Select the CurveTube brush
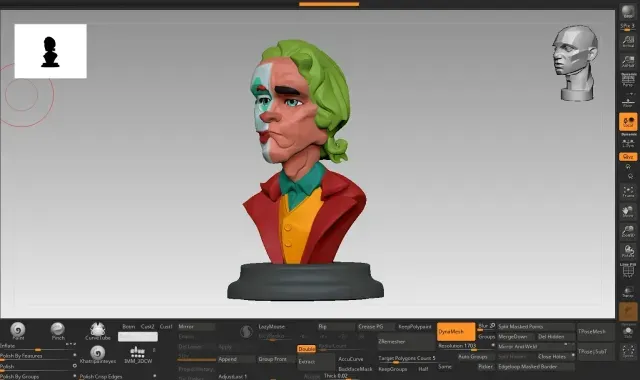The height and width of the screenshot is (380, 640). click(98, 331)
